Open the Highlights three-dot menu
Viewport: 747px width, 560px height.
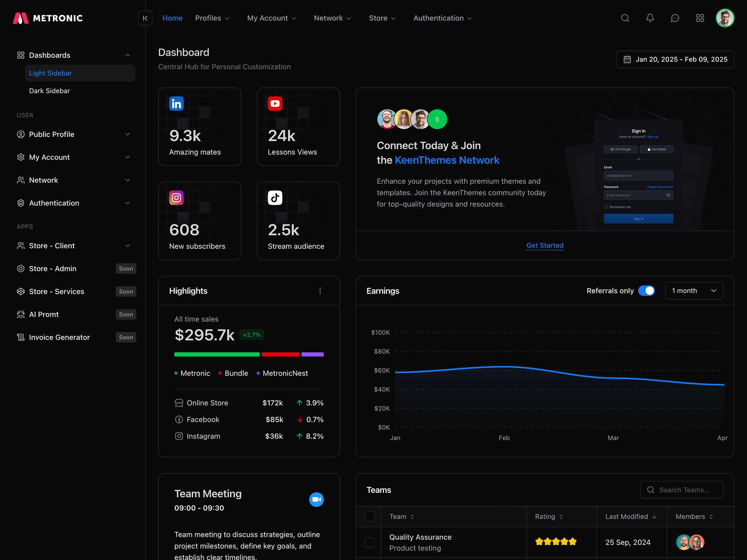[x=320, y=291]
